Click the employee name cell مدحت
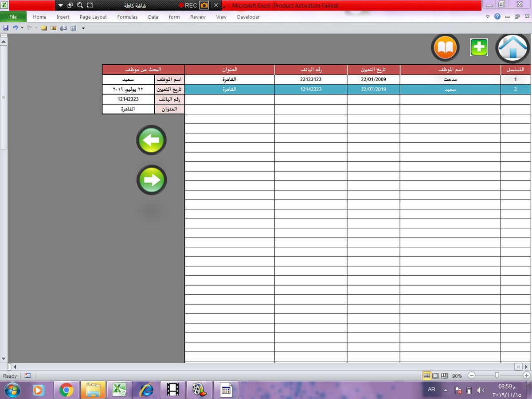 (x=450, y=79)
